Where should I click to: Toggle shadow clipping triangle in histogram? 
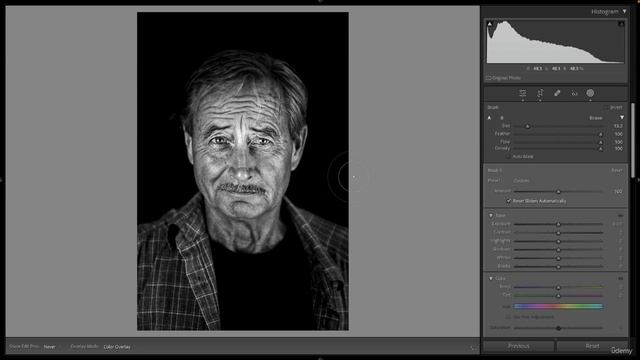click(490, 24)
